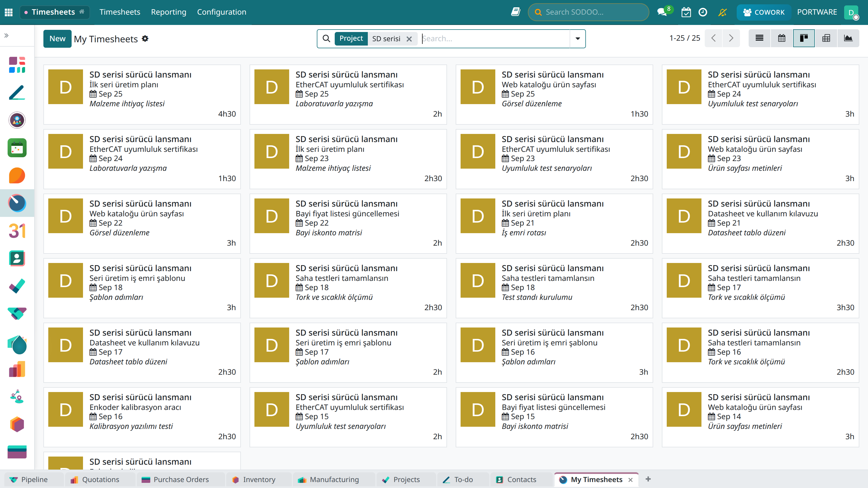
Task: Toggle the search options dropdown arrow
Action: 577,38
